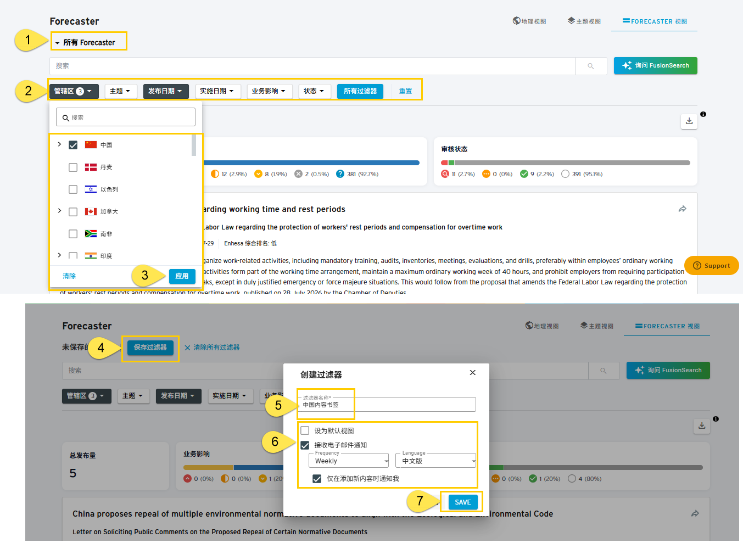Screen dimensions: 743x560
Task: Close the 创建过滤器 dialog with the X
Action: [x=473, y=373]
